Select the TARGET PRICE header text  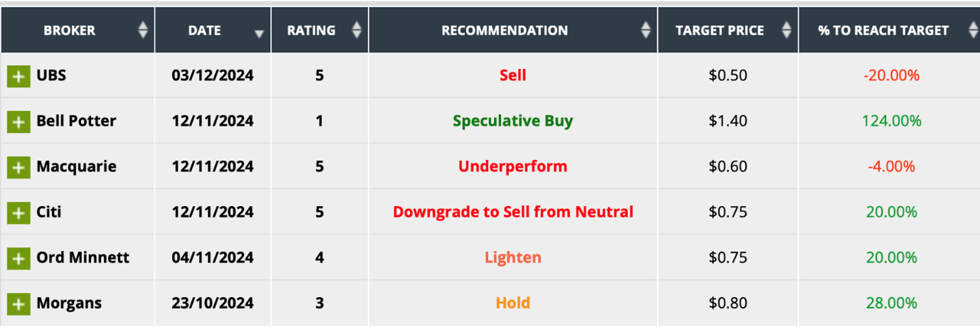(x=720, y=31)
